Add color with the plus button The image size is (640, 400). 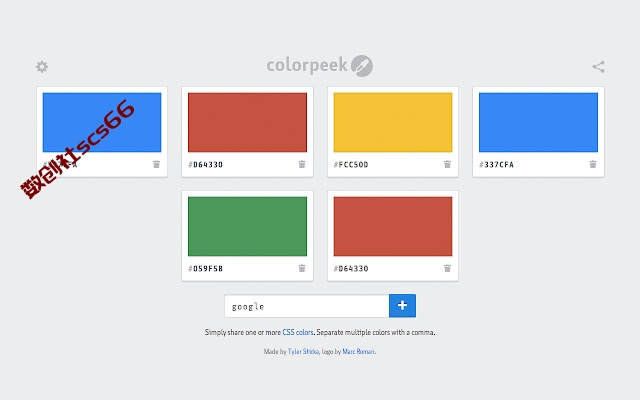(402, 305)
